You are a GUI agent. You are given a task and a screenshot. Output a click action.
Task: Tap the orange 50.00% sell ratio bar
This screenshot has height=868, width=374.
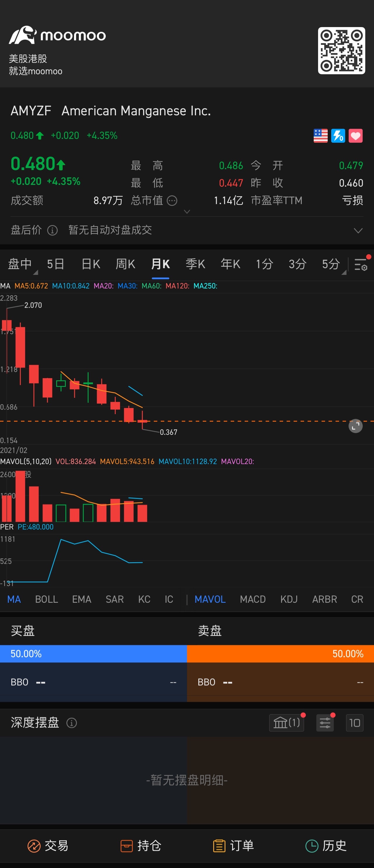coord(280,654)
